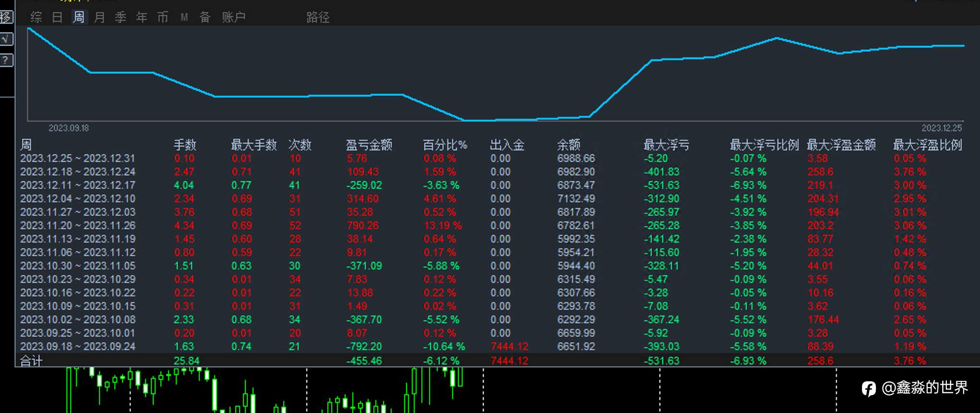Screen dimensions: 980x413
Task: Click percentage cell 13.19 %
Action: click(x=442, y=226)
